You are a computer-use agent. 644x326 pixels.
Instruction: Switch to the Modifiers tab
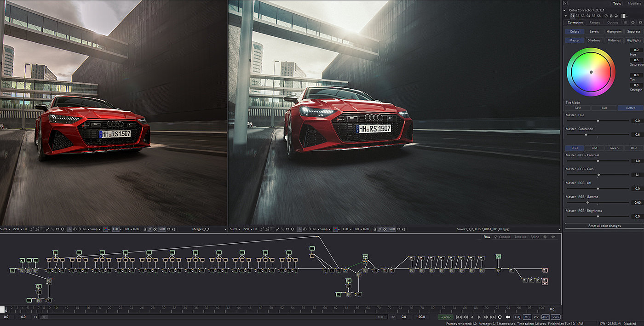coord(634,3)
